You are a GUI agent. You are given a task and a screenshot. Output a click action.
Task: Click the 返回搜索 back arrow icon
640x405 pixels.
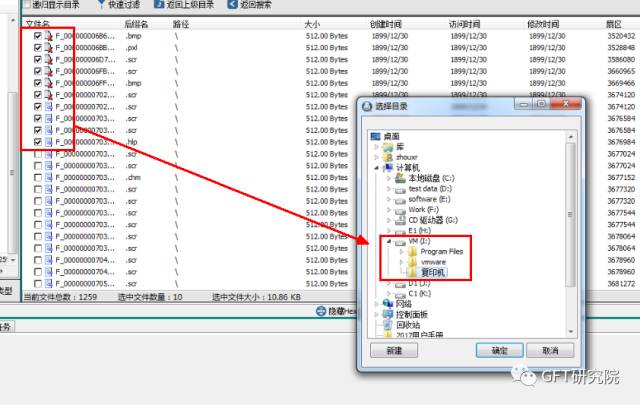click(232, 5)
